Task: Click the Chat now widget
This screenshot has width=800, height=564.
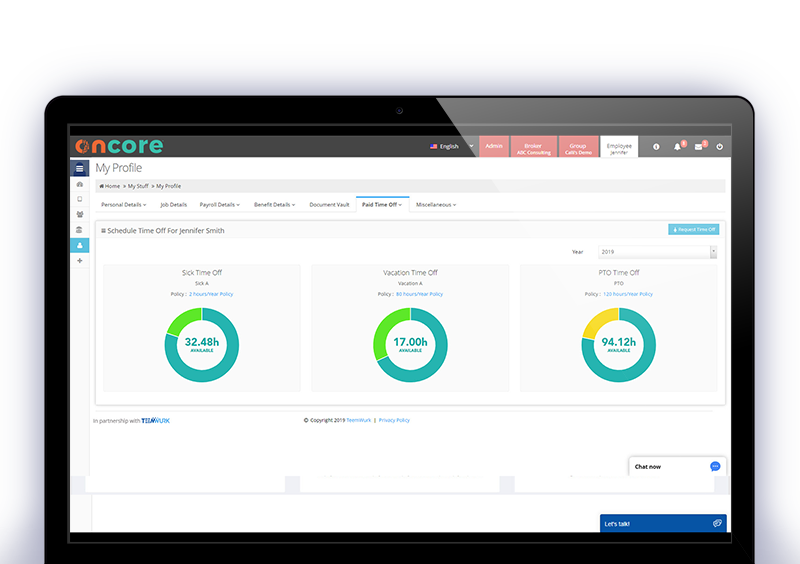Action: pyautogui.click(x=677, y=467)
